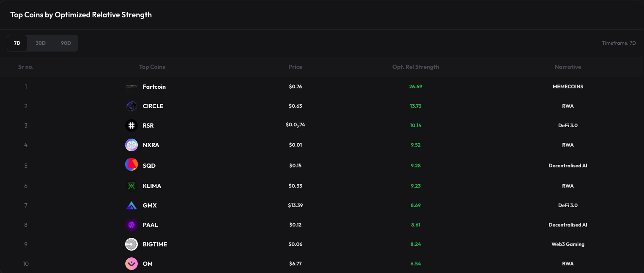Click the Price column header
The height and width of the screenshot is (273, 644).
click(x=295, y=67)
